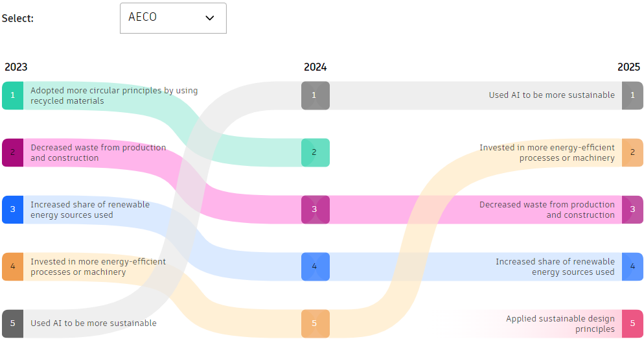Click the 2025 column header
The image size is (644, 339).
click(x=628, y=67)
